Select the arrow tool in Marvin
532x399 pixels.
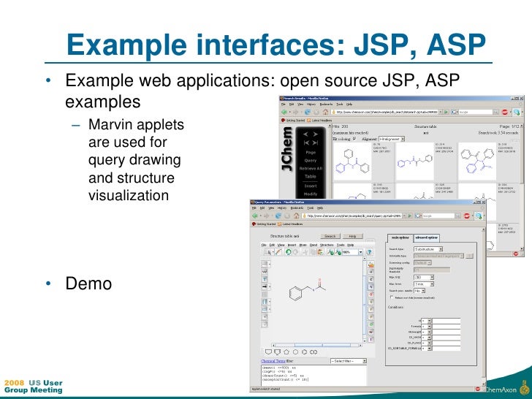tap(265, 287)
